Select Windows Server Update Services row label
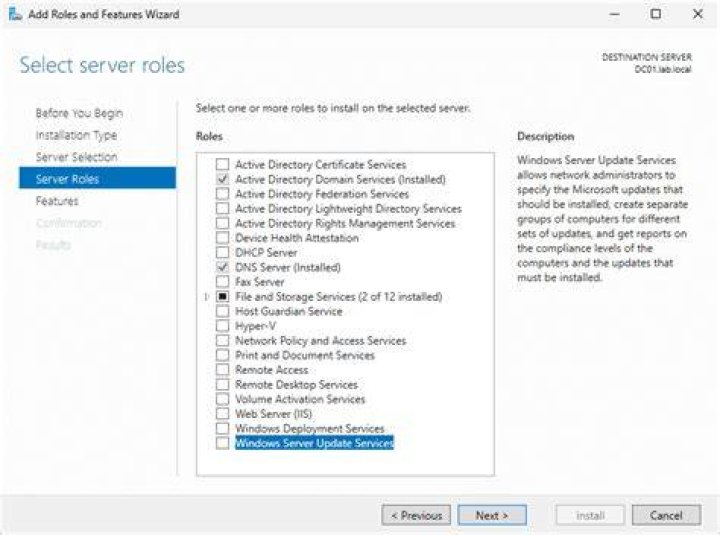720x535 pixels. pos(315,443)
